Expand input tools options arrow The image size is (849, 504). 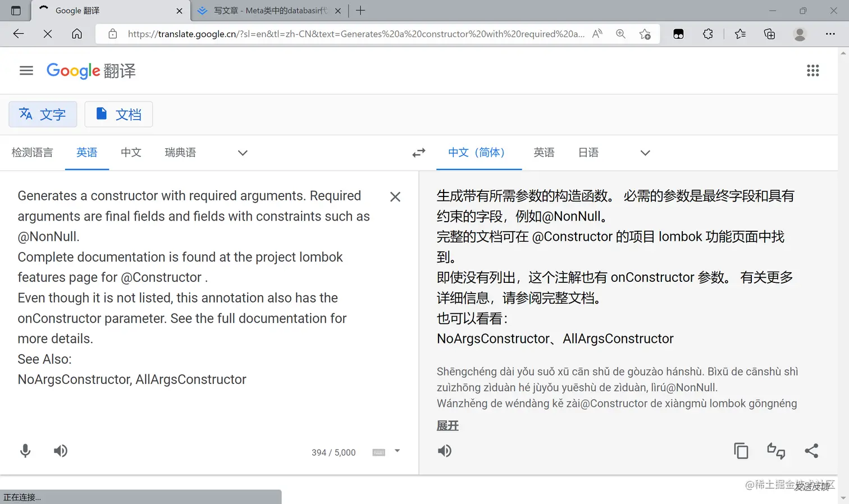[x=397, y=451]
